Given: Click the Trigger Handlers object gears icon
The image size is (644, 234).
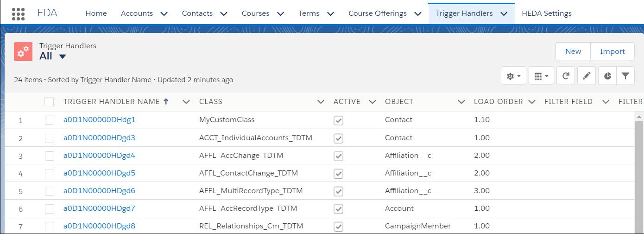Looking at the screenshot, I should point(23,52).
